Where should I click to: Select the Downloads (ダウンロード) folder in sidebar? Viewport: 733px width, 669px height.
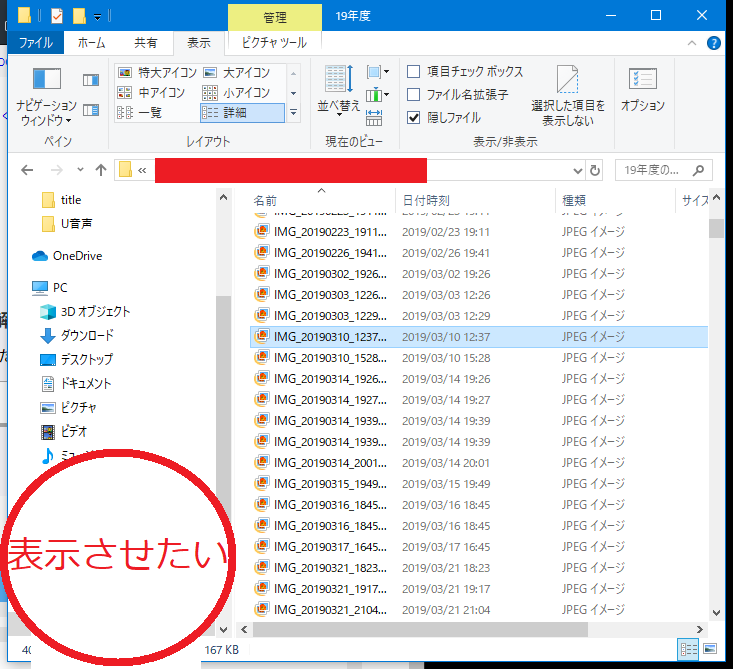pyautogui.click(x=87, y=336)
